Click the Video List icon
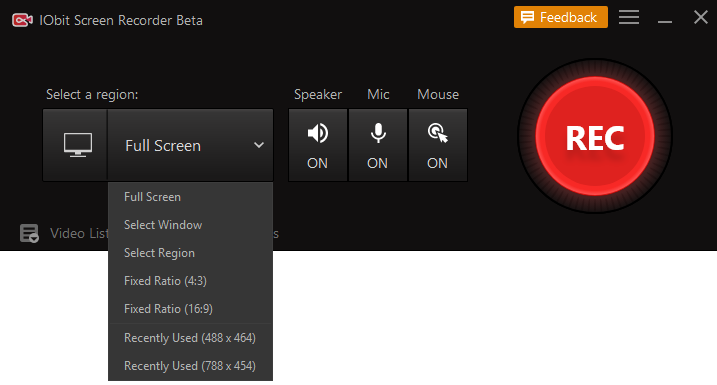 [29, 233]
